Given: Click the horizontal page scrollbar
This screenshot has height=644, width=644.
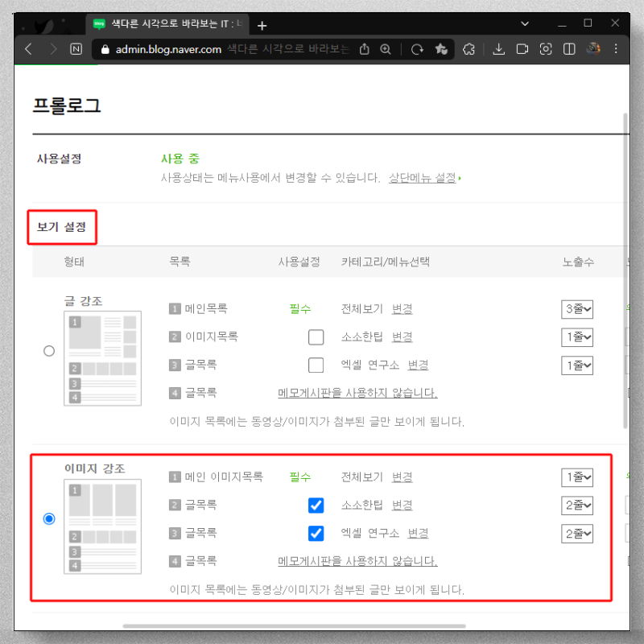Looking at the screenshot, I should tap(294, 626).
